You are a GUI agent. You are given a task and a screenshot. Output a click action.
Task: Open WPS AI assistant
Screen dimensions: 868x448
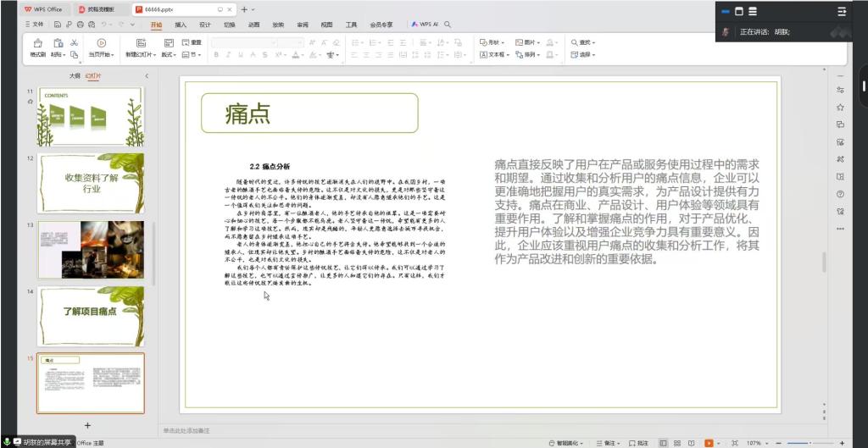(x=426, y=25)
